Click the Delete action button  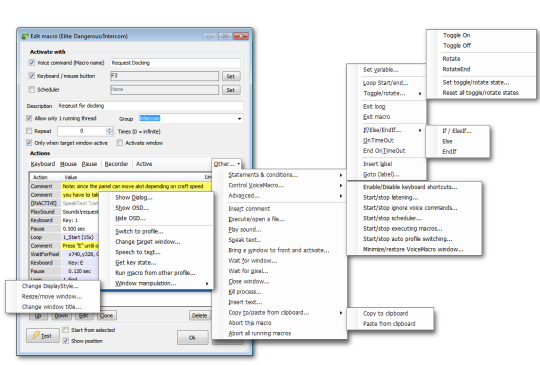tap(199, 315)
